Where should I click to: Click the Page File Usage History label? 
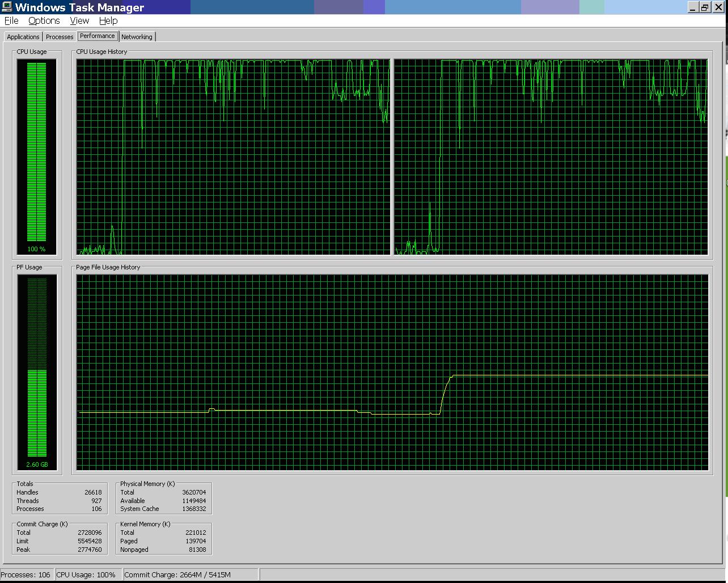[108, 267]
